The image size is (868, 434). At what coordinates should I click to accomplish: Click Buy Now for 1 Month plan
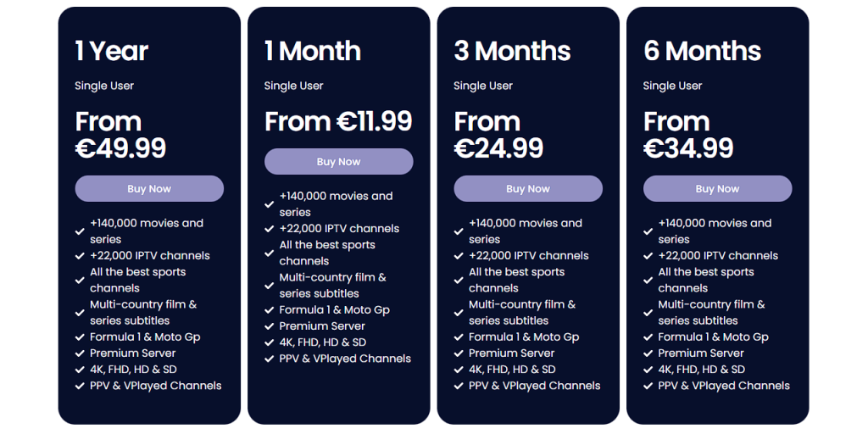338,162
